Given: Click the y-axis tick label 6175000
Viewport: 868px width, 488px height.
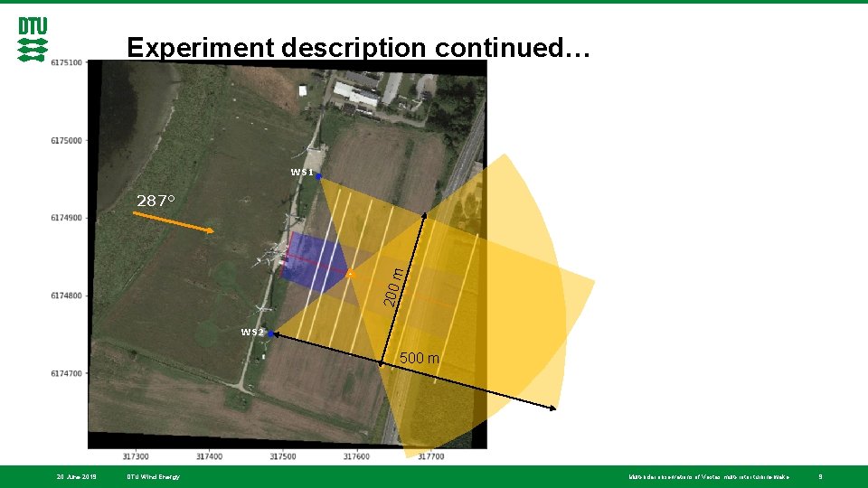Looking at the screenshot, I should click(x=66, y=141).
